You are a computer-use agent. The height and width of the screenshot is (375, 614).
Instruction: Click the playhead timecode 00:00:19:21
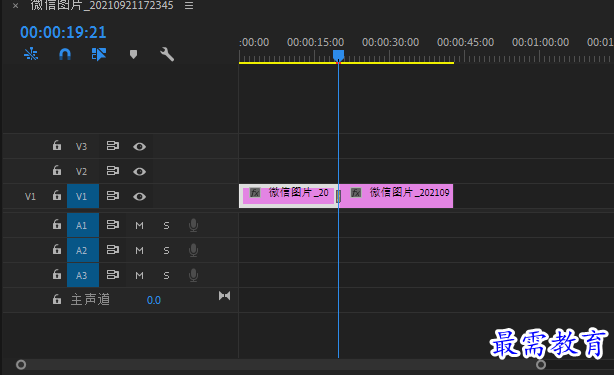(x=63, y=32)
